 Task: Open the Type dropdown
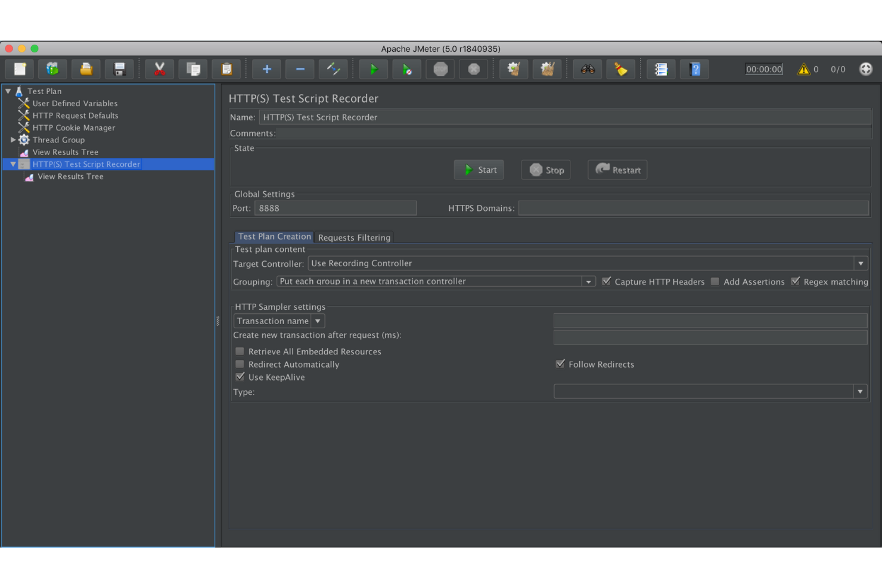coord(860,391)
